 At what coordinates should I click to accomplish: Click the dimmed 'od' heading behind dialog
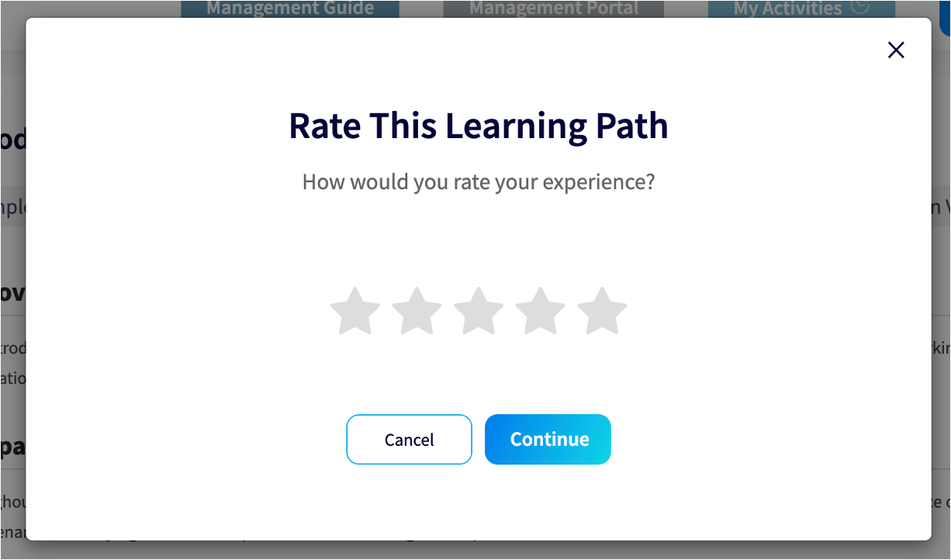click(13, 140)
